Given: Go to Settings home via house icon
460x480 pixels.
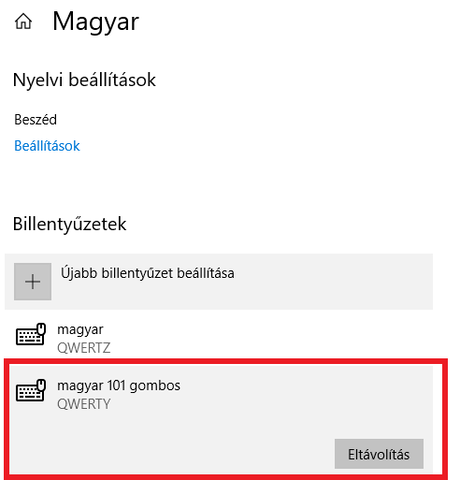Looking at the screenshot, I should tap(23, 22).
